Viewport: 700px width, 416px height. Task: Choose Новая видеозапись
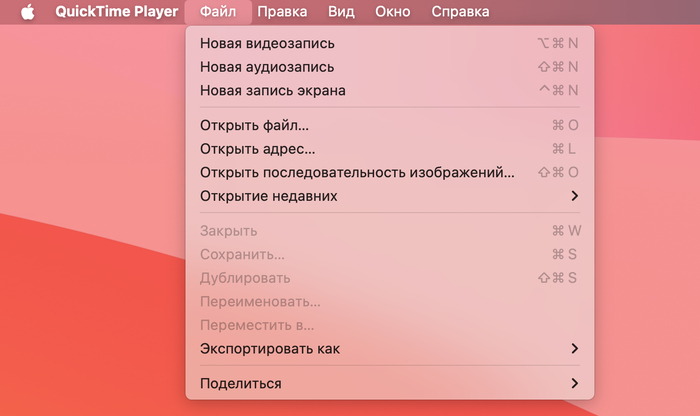pos(267,43)
